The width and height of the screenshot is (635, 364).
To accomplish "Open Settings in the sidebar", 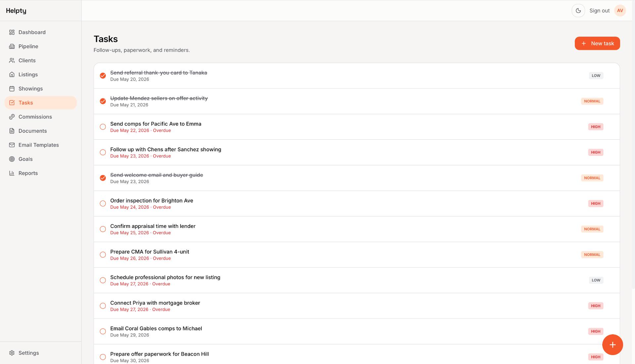I will click(41, 353).
